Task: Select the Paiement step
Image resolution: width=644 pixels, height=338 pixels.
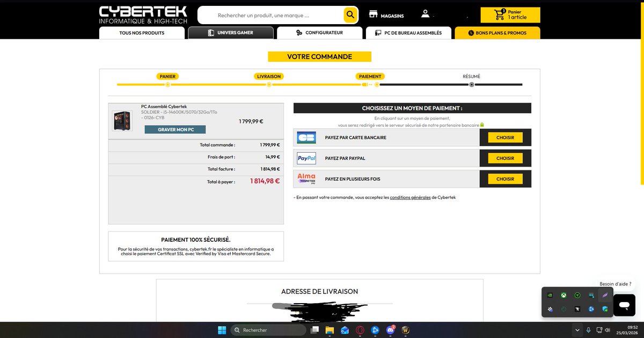Action: (370, 76)
